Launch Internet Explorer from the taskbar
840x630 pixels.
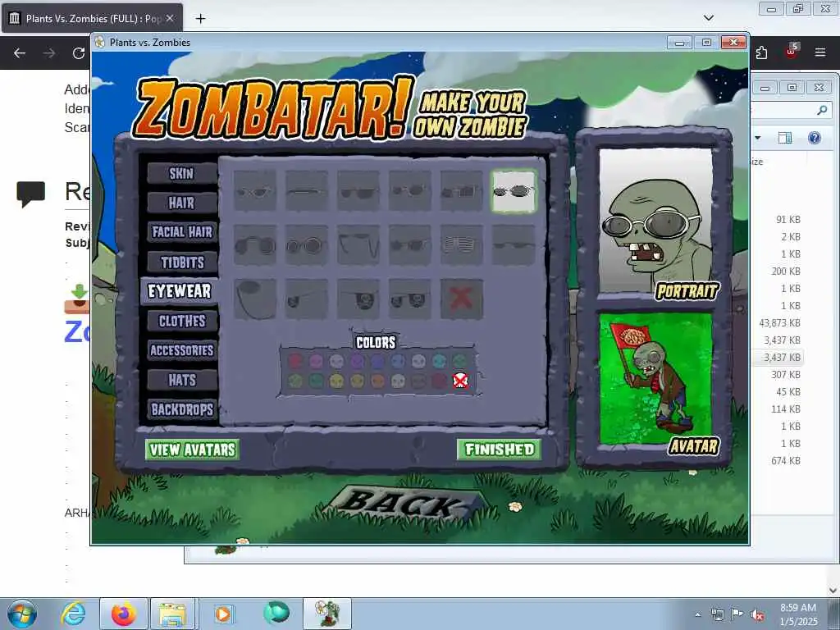73,614
